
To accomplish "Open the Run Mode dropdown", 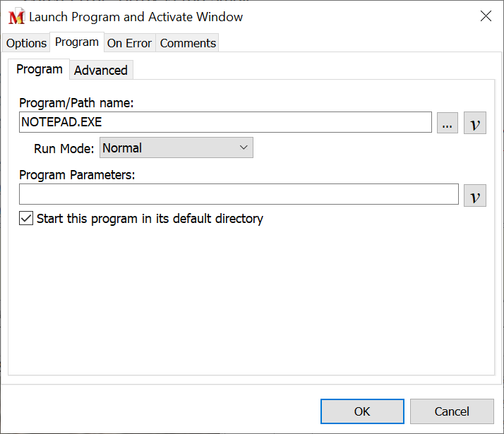I will point(176,148).
